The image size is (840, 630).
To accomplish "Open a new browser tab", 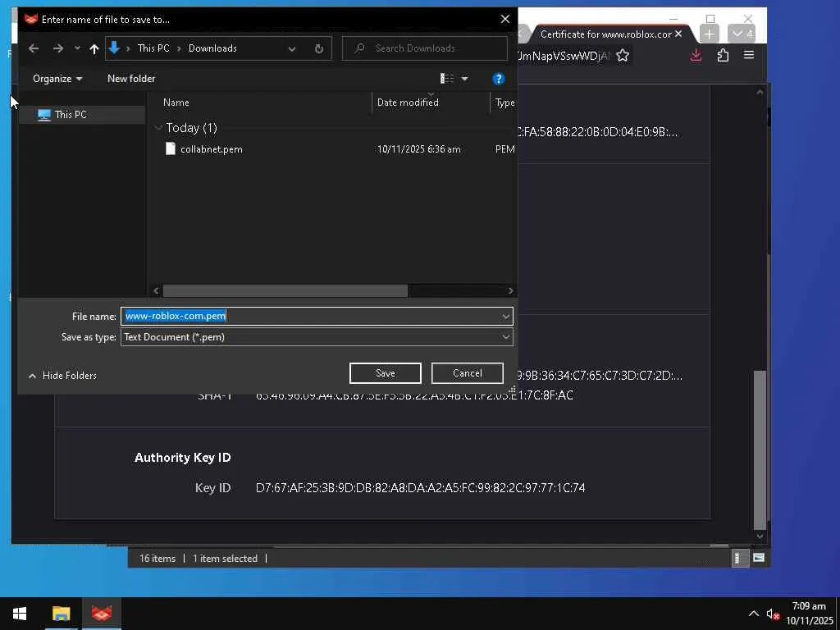I will tap(709, 34).
